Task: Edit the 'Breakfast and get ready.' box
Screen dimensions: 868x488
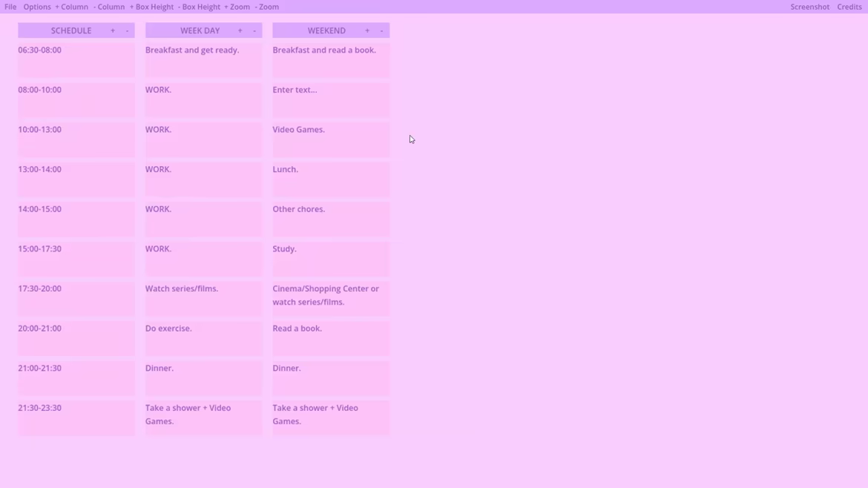Action: pos(204,60)
